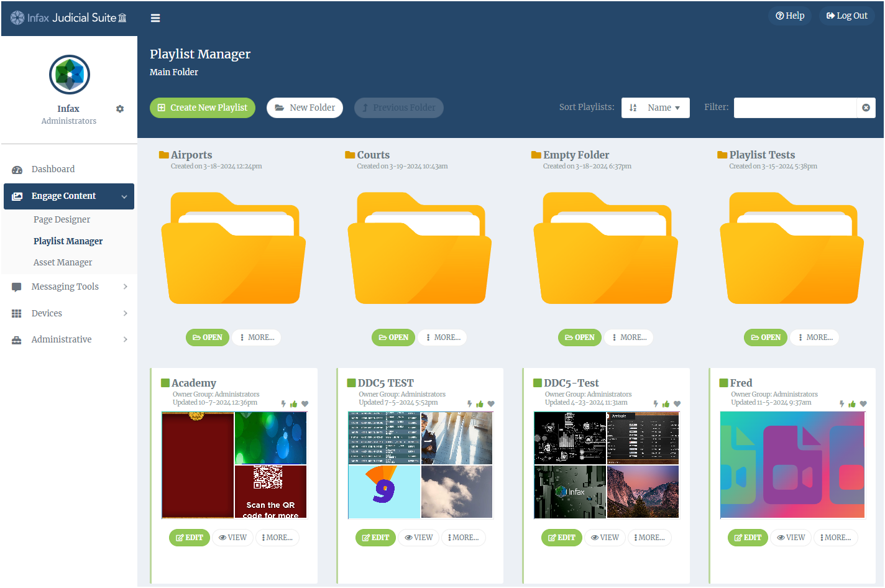Click thumbs-up icon on DDC5 TEST playlist
885x588 pixels.
point(480,404)
